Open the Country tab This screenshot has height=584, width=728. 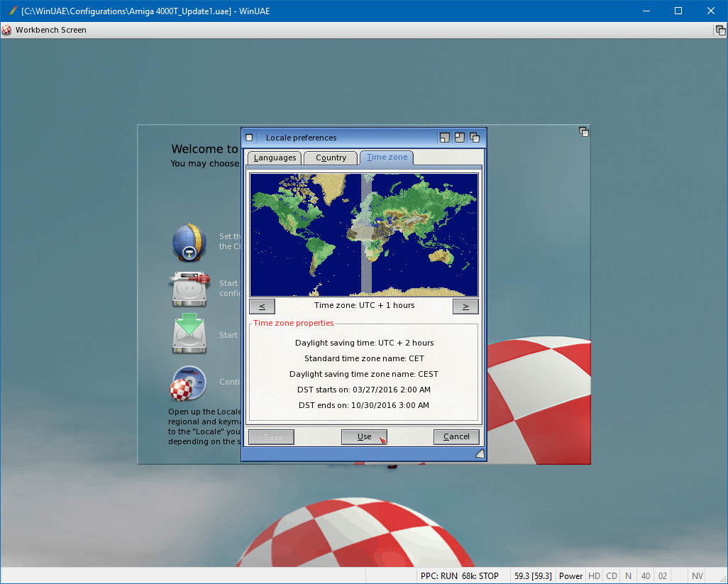coord(331,158)
